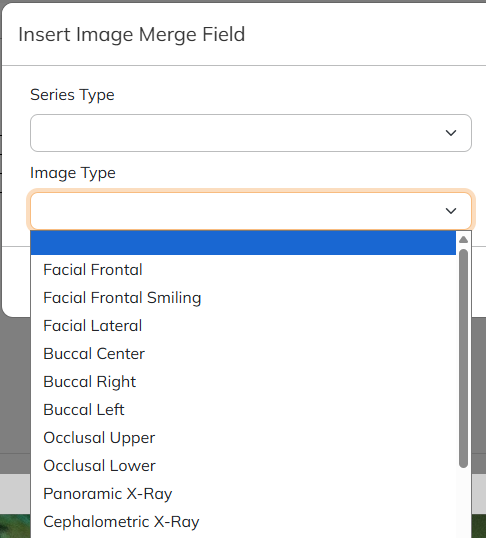Open the Series Type dropdown
The height and width of the screenshot is (538, 486).
click(251, 133)
